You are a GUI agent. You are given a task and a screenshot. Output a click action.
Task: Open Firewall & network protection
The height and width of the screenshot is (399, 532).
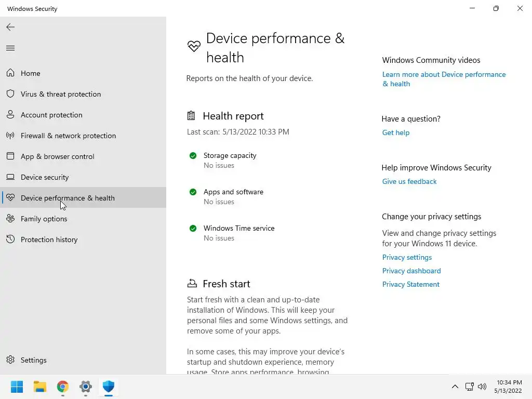coord(83,136)
